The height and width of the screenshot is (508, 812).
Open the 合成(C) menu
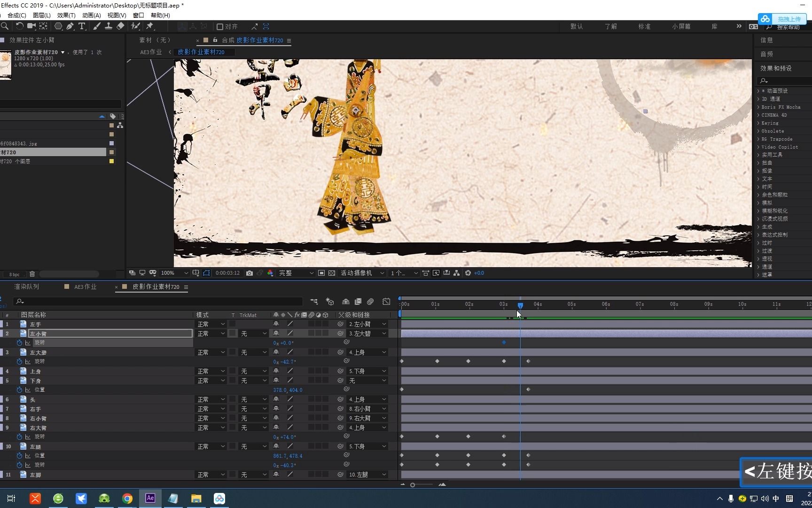pyautogui.click(x=16, y=15)
